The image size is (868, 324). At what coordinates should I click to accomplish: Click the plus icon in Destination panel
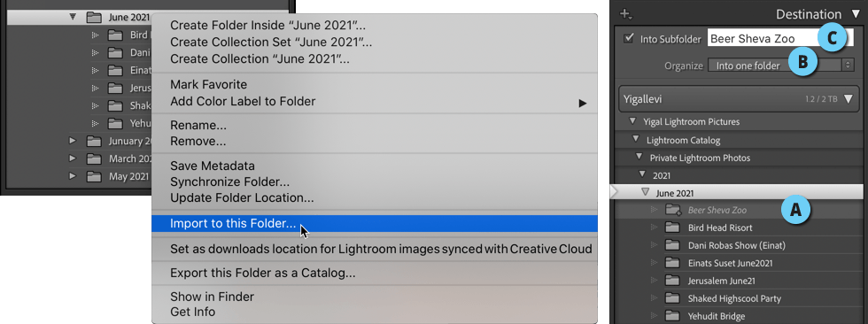[x=626, y=14]
